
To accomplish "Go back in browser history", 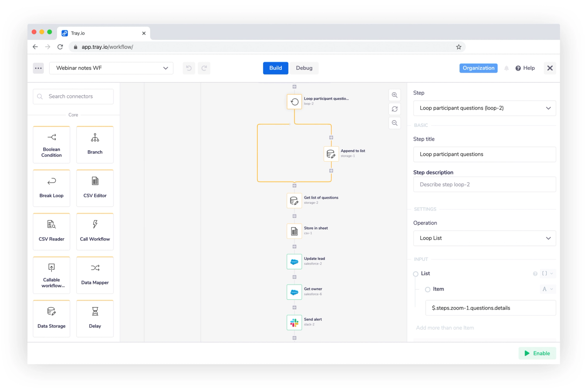I will pos(35,47).
